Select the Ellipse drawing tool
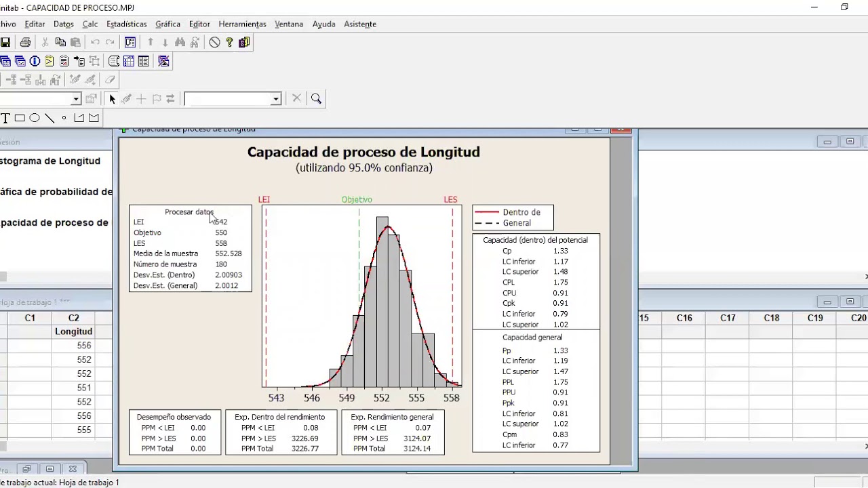The width and height of the screenshot is (868, 488). 35,118
